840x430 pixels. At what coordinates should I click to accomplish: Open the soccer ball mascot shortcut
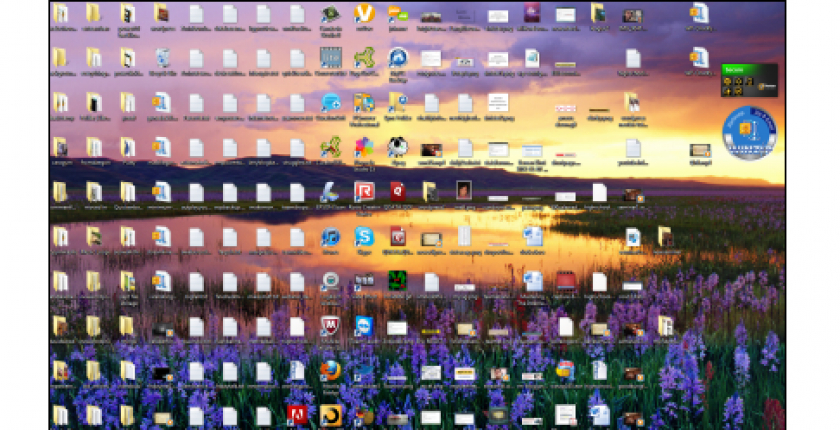tap(398, 147)
